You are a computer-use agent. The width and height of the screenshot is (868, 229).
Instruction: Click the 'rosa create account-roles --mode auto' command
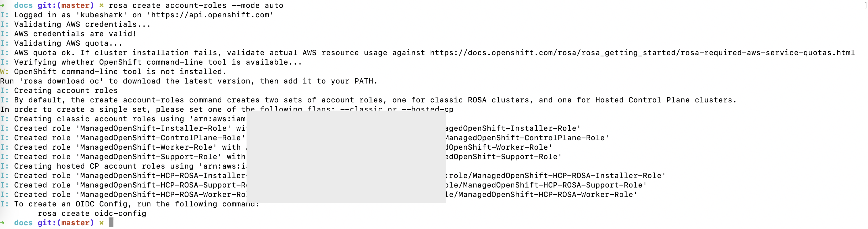coord(196,6)
